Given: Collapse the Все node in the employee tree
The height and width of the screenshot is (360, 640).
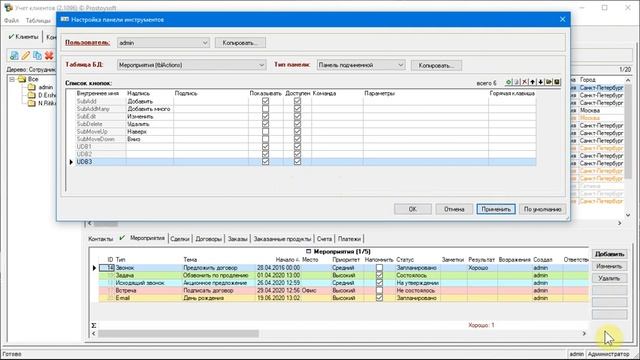Looking at the screenshot, I should point(12,79).
